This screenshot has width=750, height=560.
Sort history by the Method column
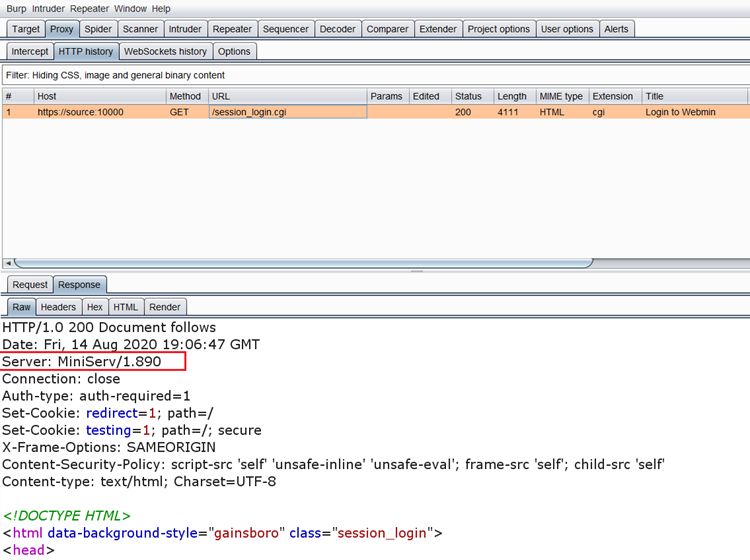[x=188, y=97]
